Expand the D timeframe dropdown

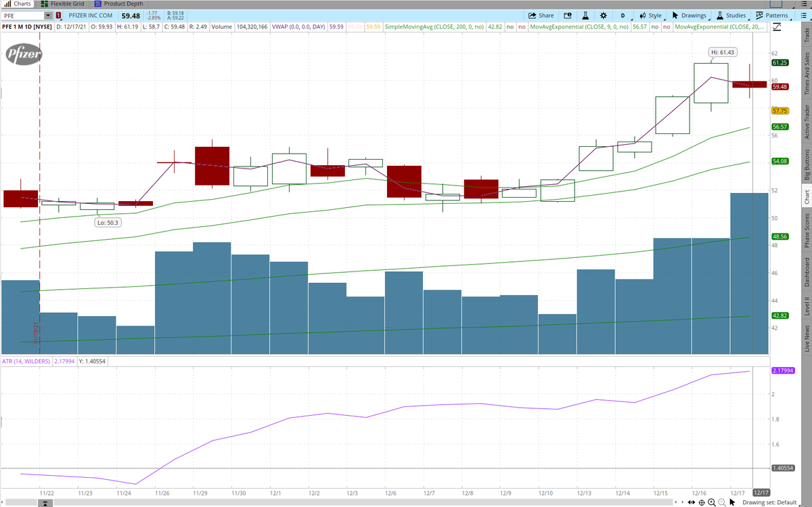tap(624, 16)
